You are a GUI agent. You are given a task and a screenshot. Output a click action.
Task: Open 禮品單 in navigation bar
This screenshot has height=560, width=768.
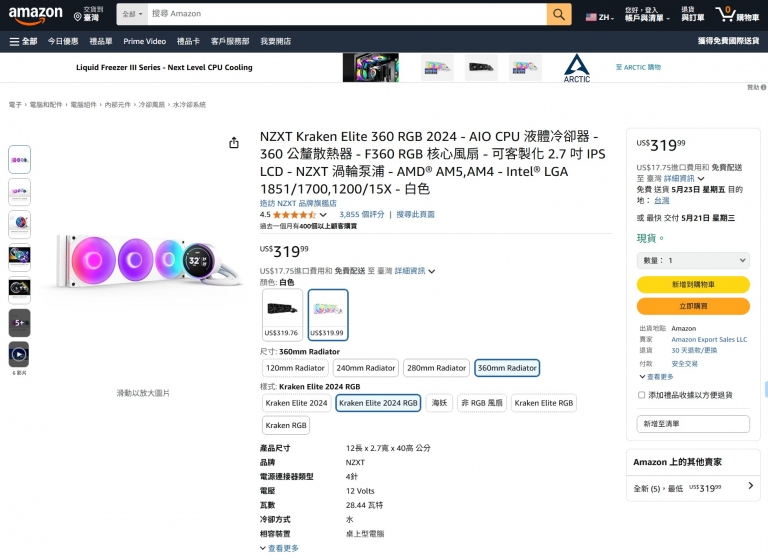tap(101, 41)
